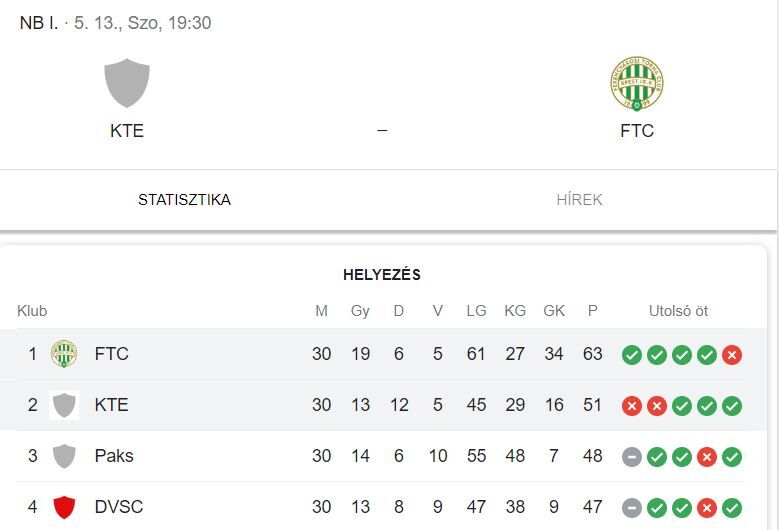
Task: Click Paks's gray draw result icon
Action: 632,457
